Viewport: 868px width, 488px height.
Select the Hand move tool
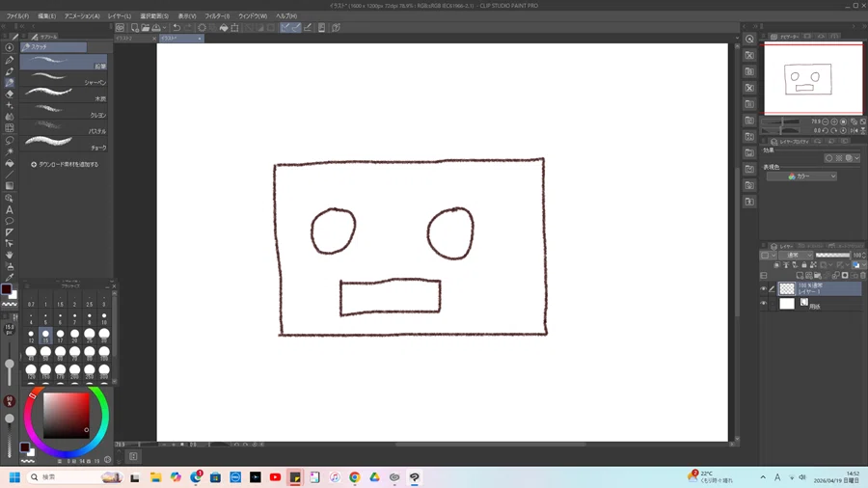(10, 255)
